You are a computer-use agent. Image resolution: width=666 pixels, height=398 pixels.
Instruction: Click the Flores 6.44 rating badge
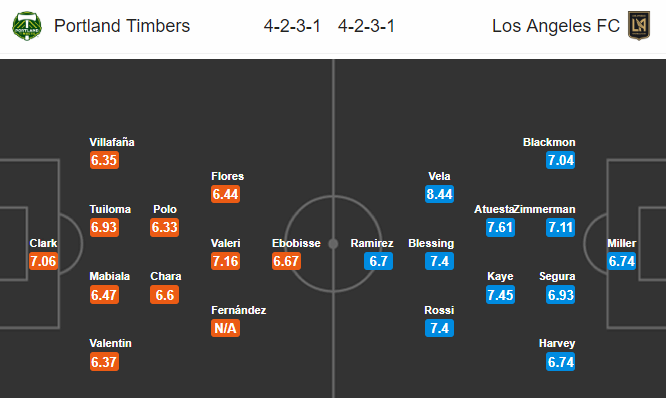coord(226,194)
